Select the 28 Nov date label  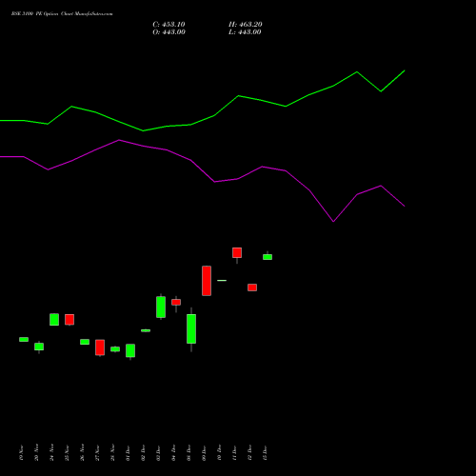112,453
